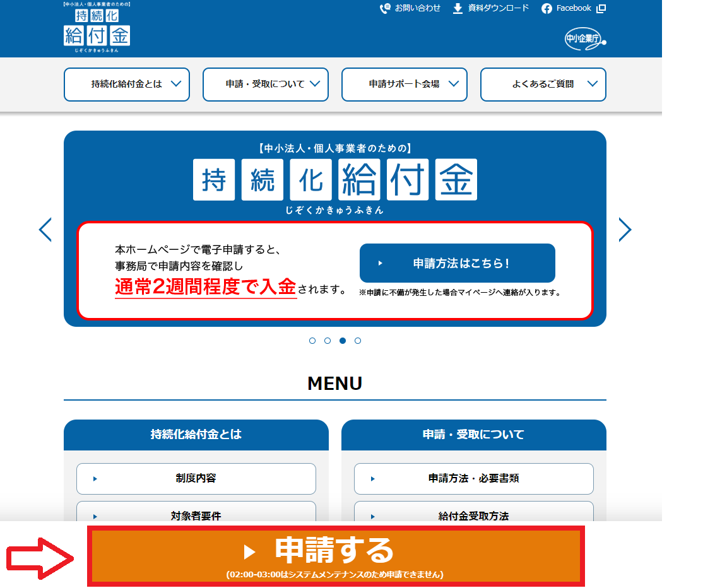Screen dimensions: 727x588
Task: Click the Facebook logo icon
Action: (547, 8)
